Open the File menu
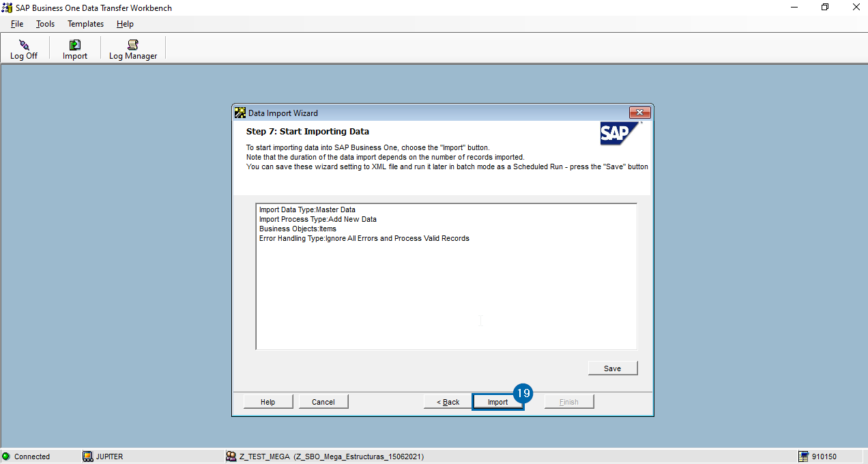868x464 pixels. (17, 24)
